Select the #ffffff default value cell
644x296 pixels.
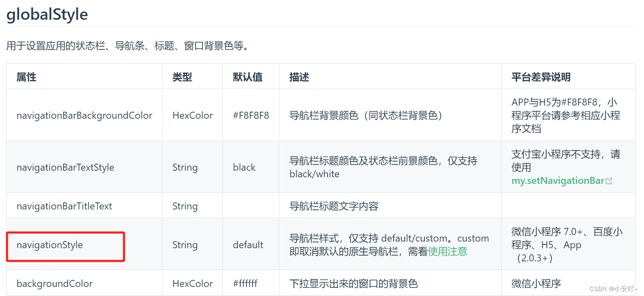[246, 283]
